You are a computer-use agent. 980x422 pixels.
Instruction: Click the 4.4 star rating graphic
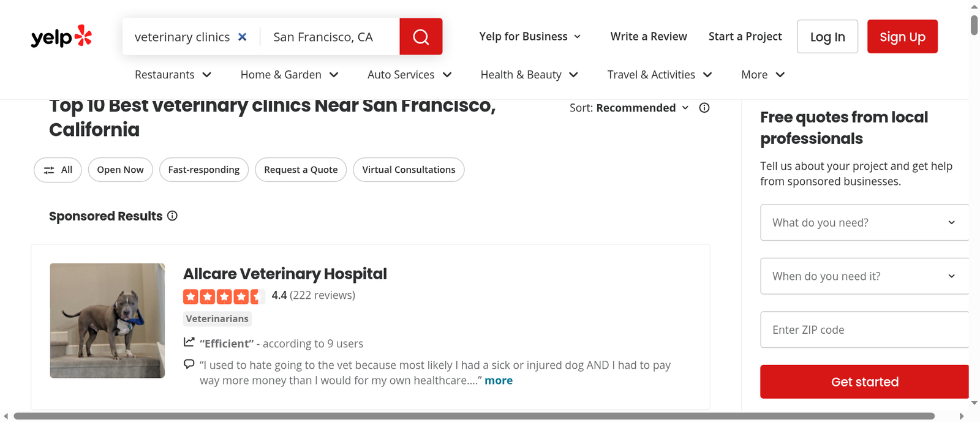click(224, 296)
